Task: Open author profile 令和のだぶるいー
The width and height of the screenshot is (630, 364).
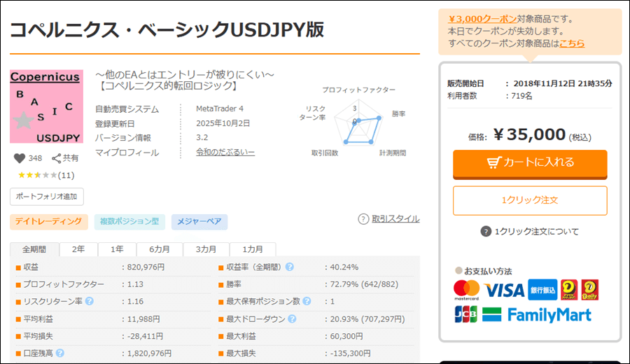Action: [x=225, y=153]
